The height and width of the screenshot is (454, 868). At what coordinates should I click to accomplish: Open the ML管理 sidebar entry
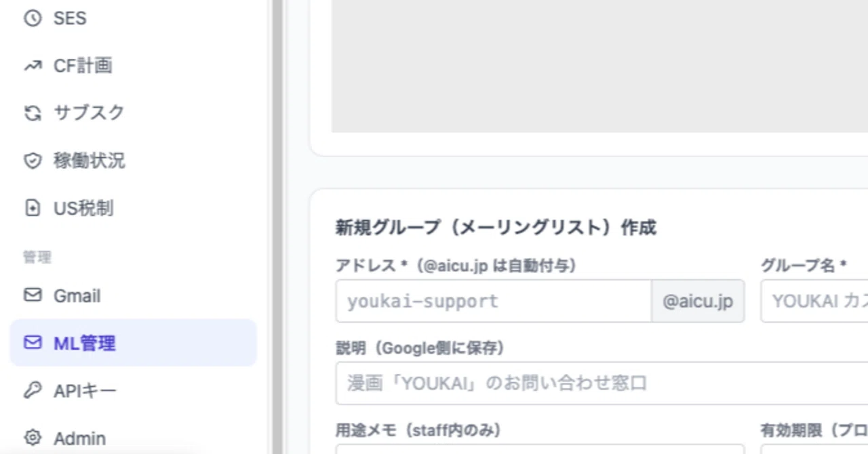pos(133,343)
